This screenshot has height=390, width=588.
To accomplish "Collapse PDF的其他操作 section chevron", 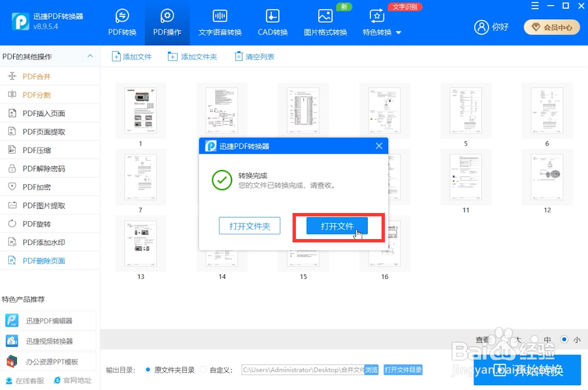I will tap(90, 56).
